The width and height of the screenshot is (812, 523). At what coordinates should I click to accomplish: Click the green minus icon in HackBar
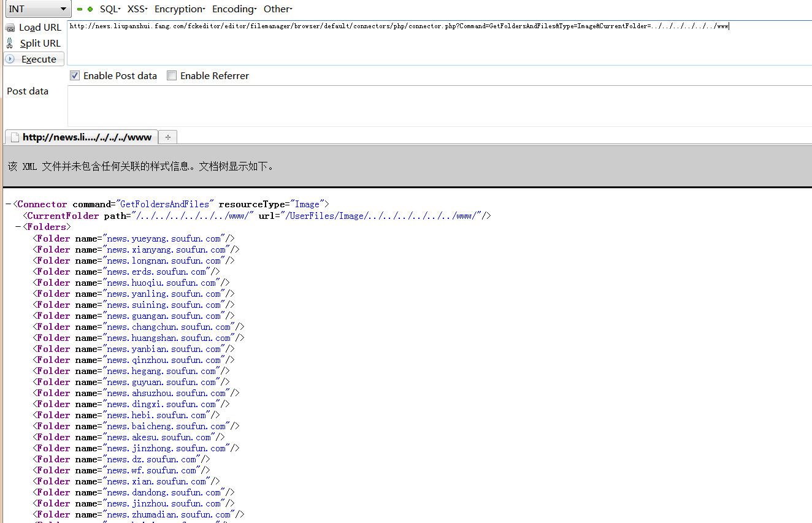click(80, 9)
